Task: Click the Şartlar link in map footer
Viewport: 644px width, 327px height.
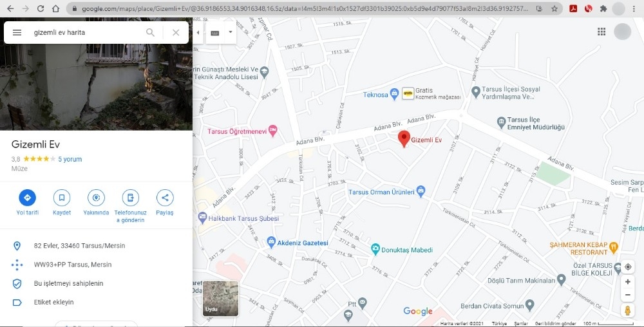Action: click(x=521, y=324)
